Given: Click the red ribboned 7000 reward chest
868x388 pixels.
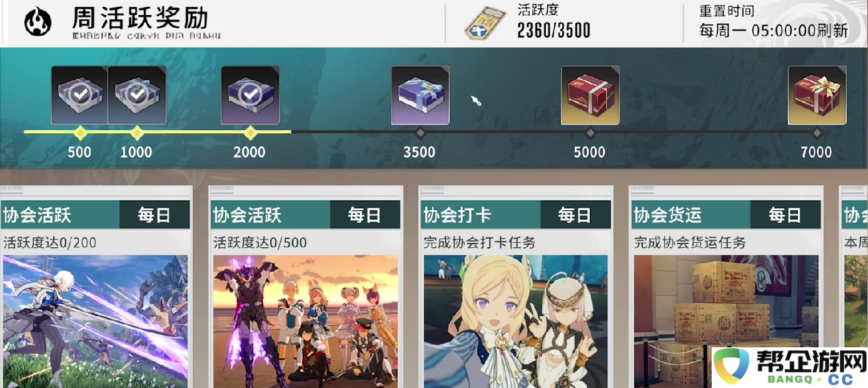Looking at the screenshot, I should click(x=817, y=95).
